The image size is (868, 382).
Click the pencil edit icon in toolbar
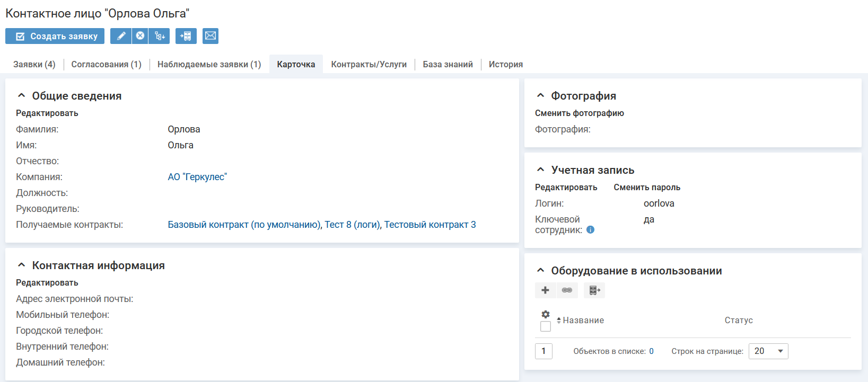coord(121,36)
